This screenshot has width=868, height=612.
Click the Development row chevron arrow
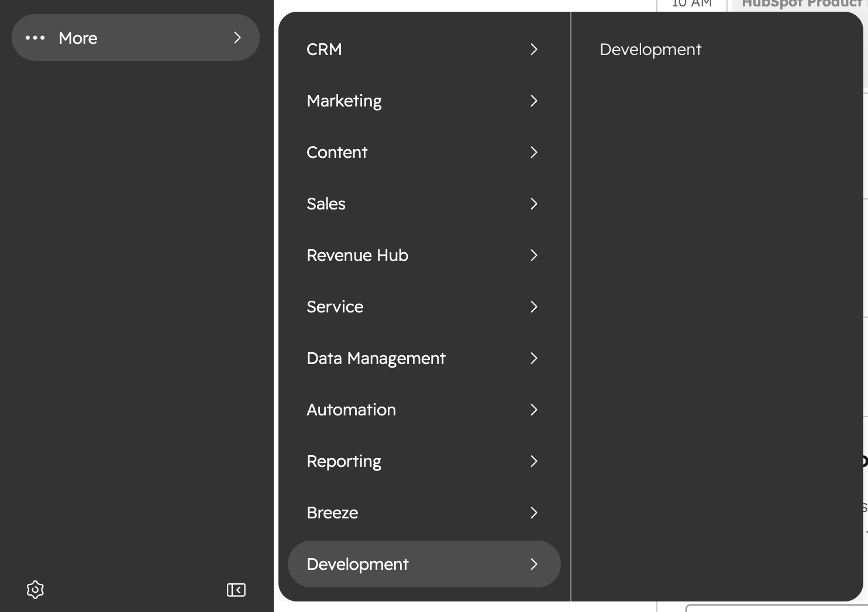pyautogui.click(x=533, y=564)
